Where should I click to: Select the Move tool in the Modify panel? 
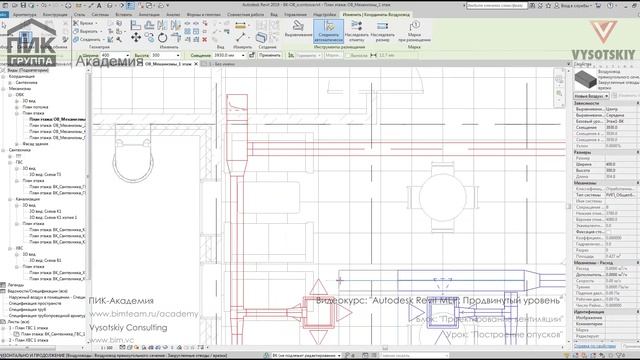tap(136, 38)
